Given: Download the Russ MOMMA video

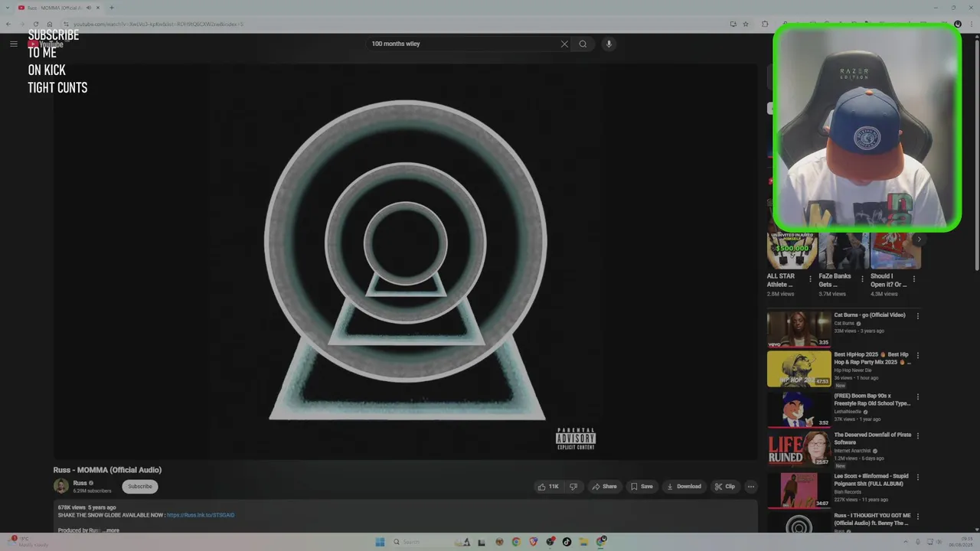Looking at the screenshot, I should click(684, 486).
